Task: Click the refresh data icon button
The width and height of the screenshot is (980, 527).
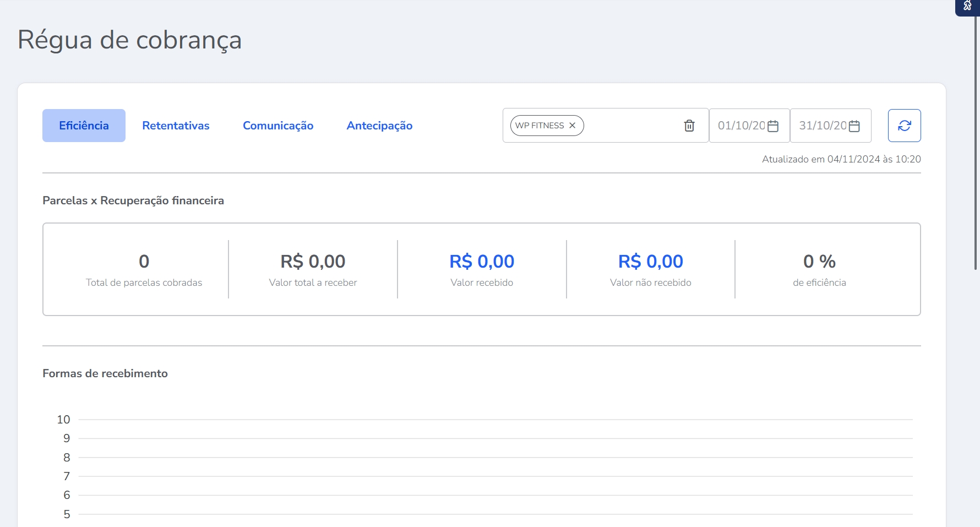Action: click(x=904, y=126)
